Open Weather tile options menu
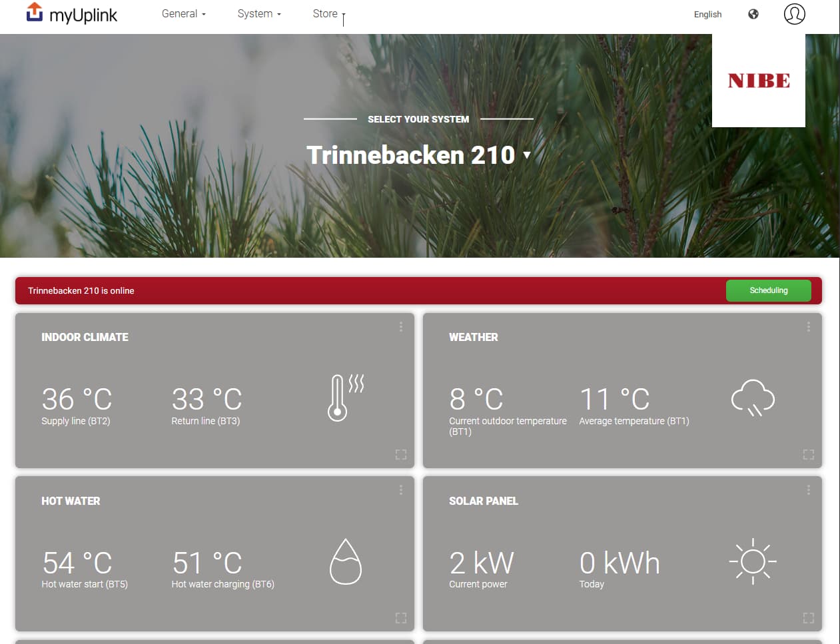The width and height of the screenshot is (840, 644). point(809,327)
